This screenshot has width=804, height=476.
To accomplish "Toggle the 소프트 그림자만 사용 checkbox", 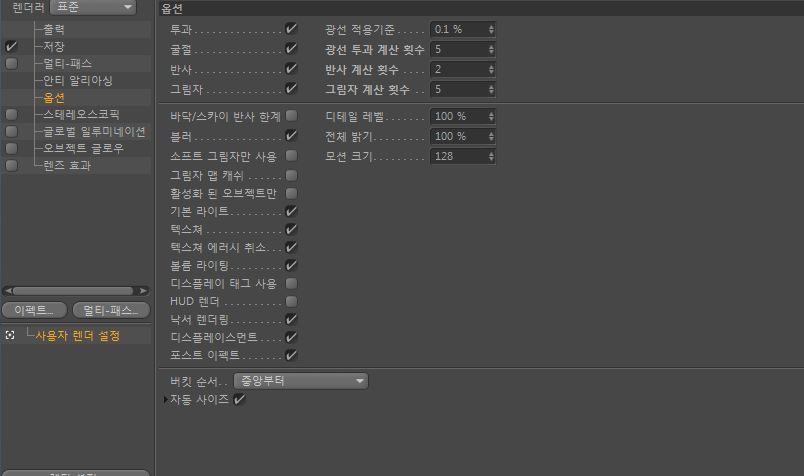I will click(291, 156).
